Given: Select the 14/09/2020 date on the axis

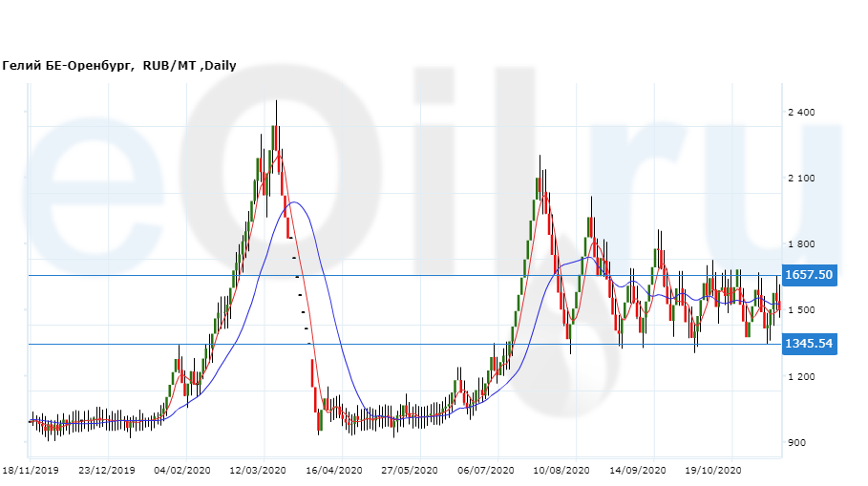Looking at the screenshot, I should click(638, 471).
